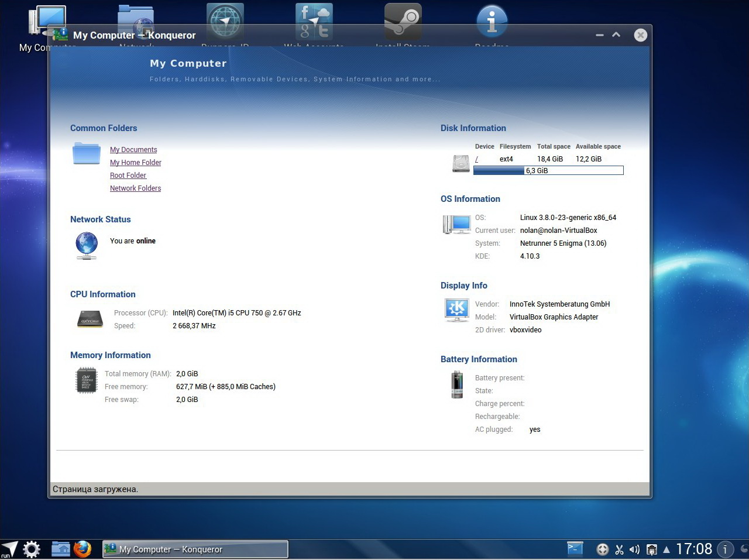Close the Konqueror window
The height and width of the screenshot is (560, 749).
(x=641, y=35)
